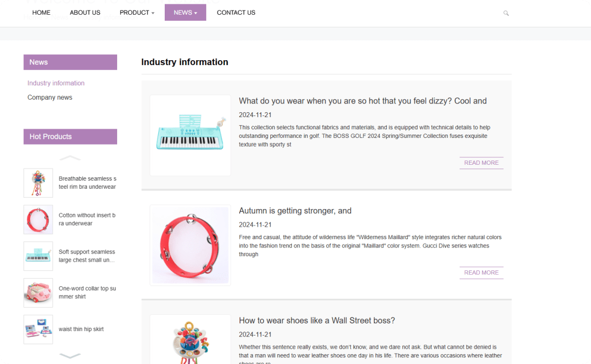This screenshot has width=591, height=364.
Task: Click READ MORE for the dizzy-heat article
Action: click(482, 163)
